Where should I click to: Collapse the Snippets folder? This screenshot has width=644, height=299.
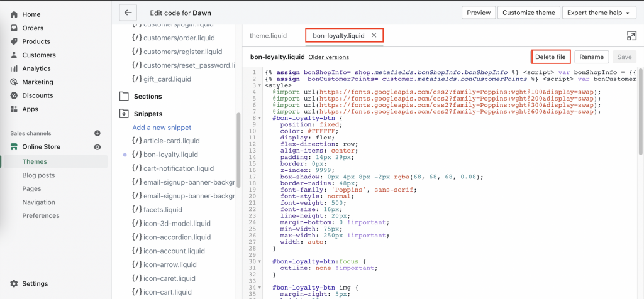click(x=148, y=114)
